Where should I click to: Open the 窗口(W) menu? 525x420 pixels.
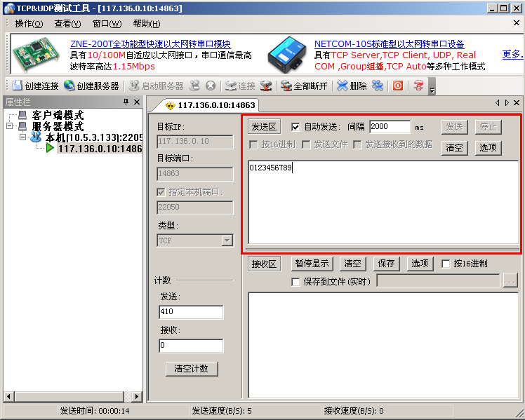pos(107,24)
